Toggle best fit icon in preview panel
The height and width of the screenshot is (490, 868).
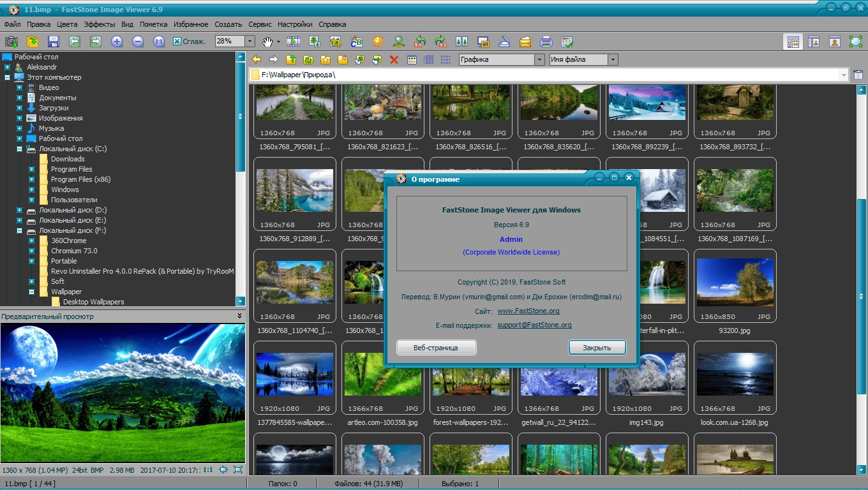pos(223,470)
